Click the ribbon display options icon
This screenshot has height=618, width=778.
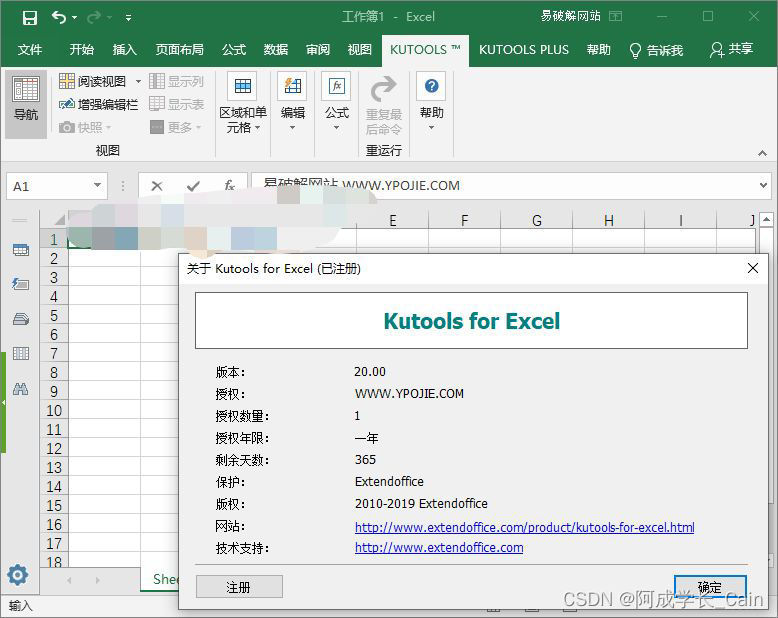tap(615, 16)
